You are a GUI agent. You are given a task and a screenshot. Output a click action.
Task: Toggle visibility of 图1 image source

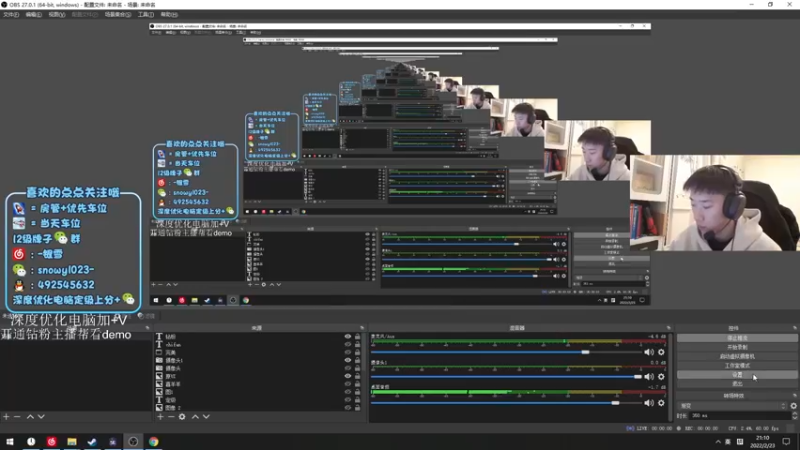(347, 392)
